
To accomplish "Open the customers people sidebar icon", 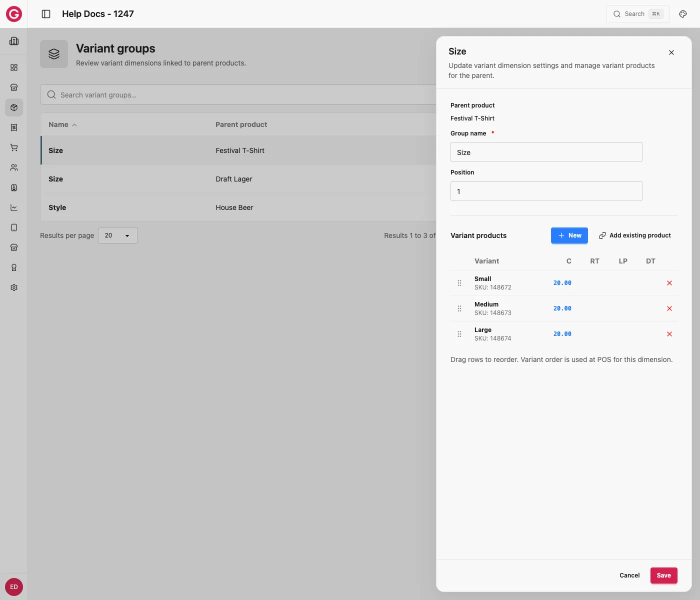I will pos(14,167).
